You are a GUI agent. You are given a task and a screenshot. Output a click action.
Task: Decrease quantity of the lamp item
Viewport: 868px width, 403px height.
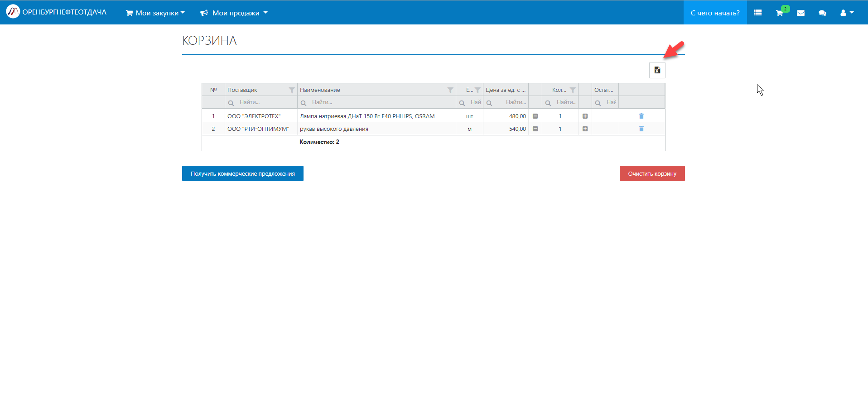click(x=535, y=116)
